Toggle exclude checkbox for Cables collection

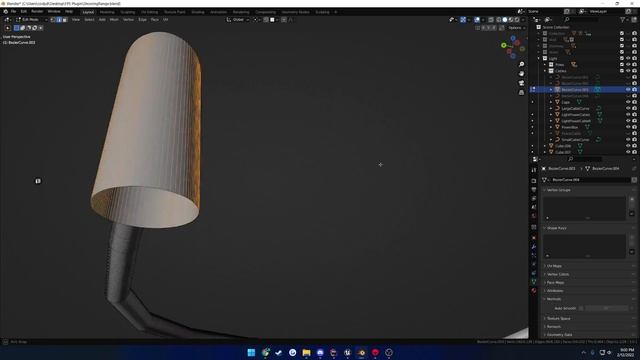click(622, 71)
